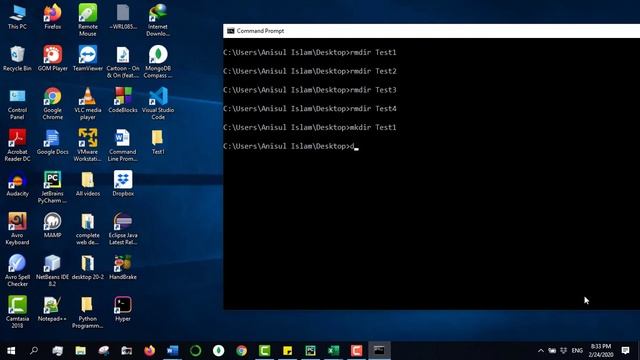Select Command Line Prompt Word document icon
Viewport: 640px width, 360px height.
tap(123, 146)
